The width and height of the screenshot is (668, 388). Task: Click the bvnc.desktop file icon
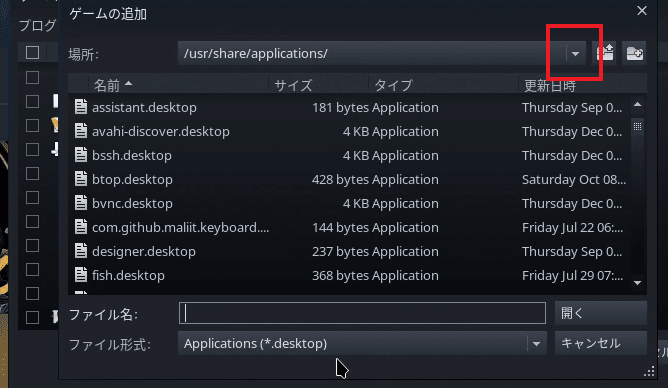(x=81, y=203)
